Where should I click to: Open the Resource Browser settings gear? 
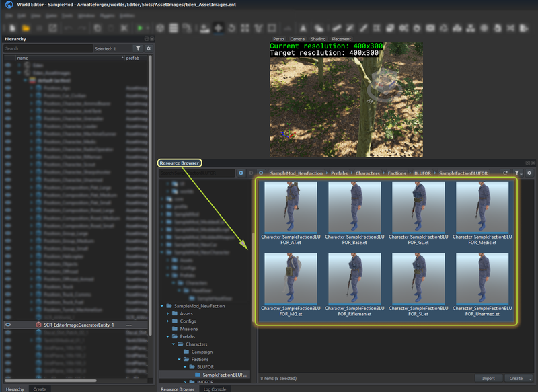[529, 173]
